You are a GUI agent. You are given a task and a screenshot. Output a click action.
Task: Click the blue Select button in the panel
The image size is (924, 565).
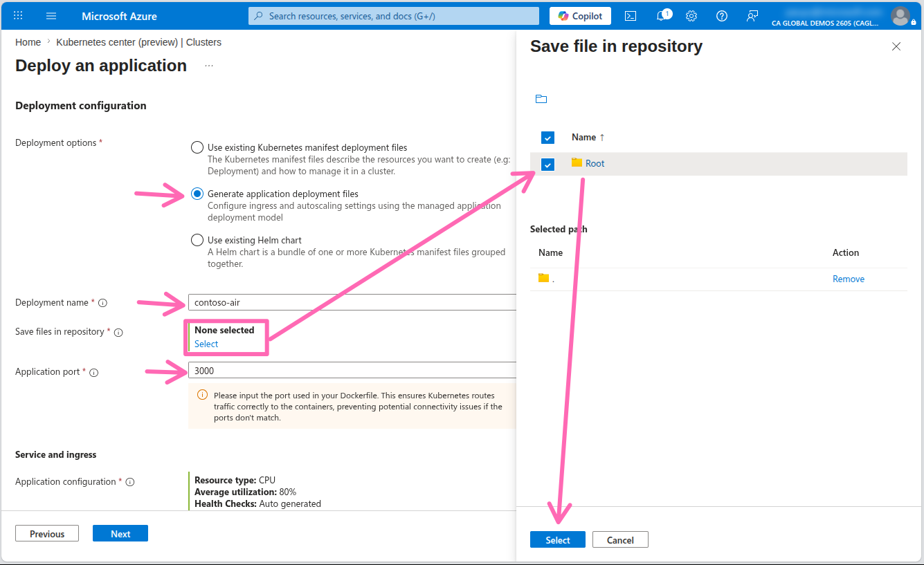coord(558,539)
